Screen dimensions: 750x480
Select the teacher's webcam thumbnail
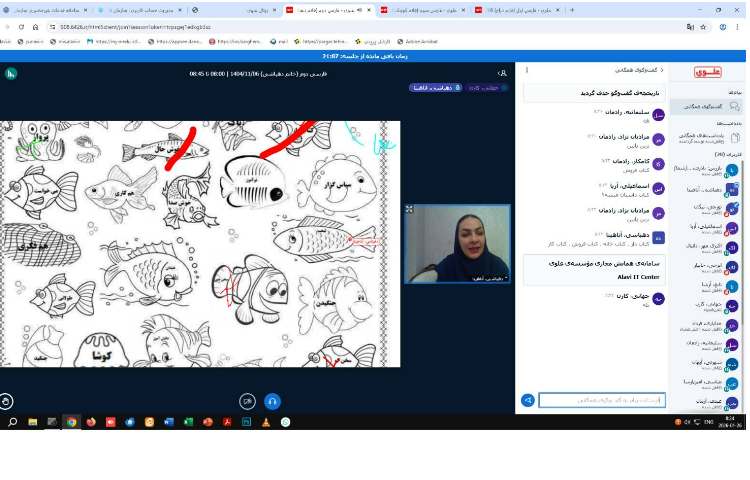(457, 244)
